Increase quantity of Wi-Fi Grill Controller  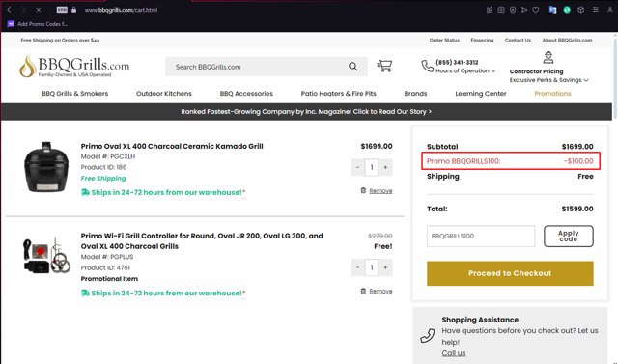[x=385, y=267]
